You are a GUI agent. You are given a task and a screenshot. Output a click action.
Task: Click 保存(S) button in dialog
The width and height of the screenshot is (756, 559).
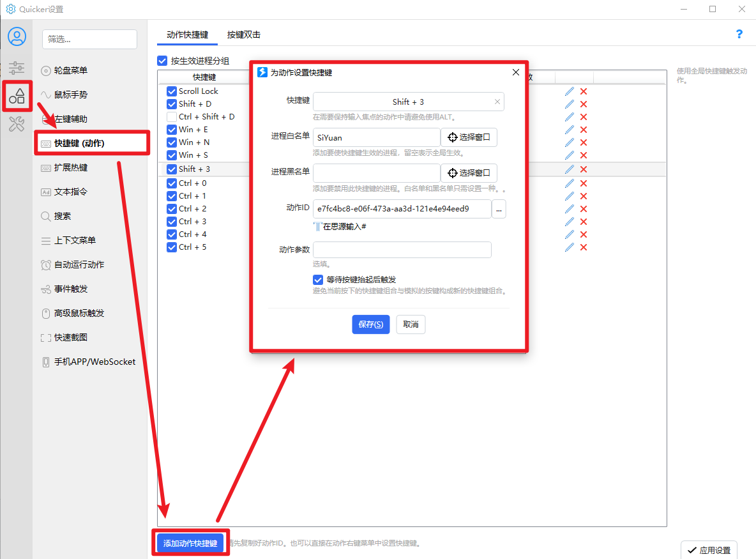(x=371, y=324)
